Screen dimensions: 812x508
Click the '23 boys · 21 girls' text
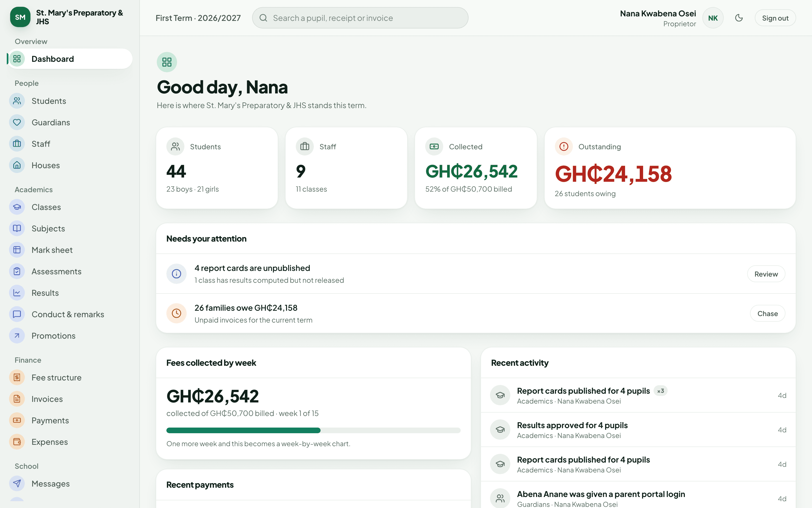[192, 189]
